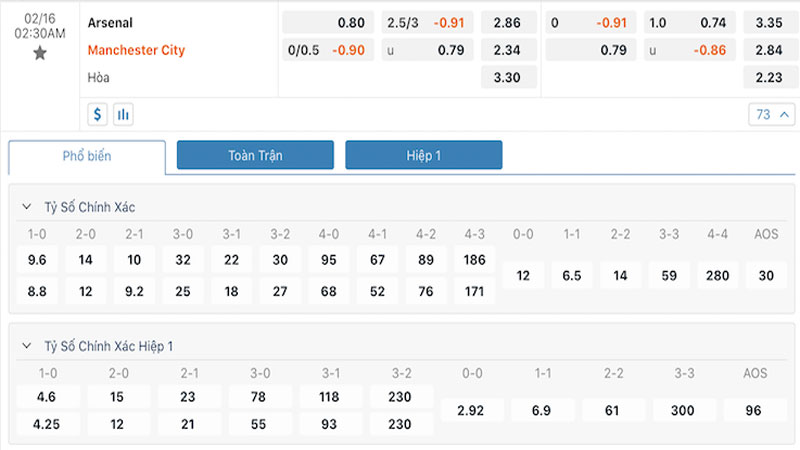Select first-half handicap 0 at -0.91
The width and height of the screenshot is (800, 450).
[591, 23]
